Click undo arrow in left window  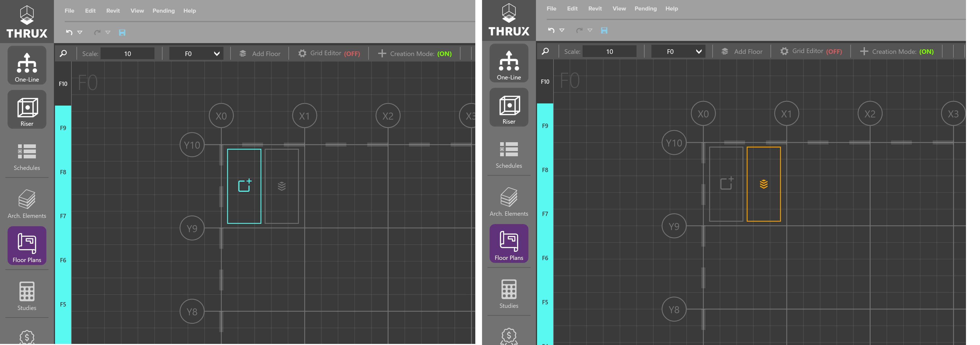tap(69, 32)
